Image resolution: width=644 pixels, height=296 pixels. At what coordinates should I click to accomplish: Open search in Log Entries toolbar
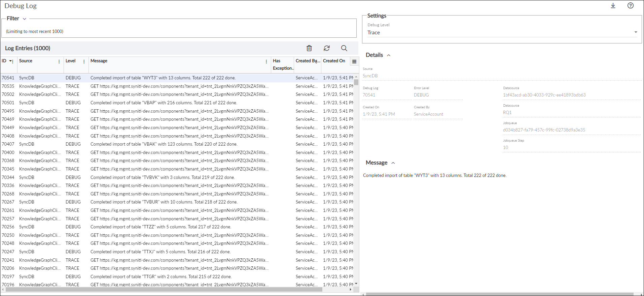coord(344,48)
